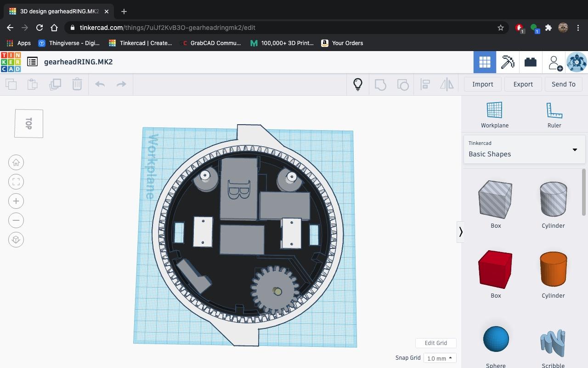588x368 pixels.
Task: Click the Export button
Action: click(523, 84)
